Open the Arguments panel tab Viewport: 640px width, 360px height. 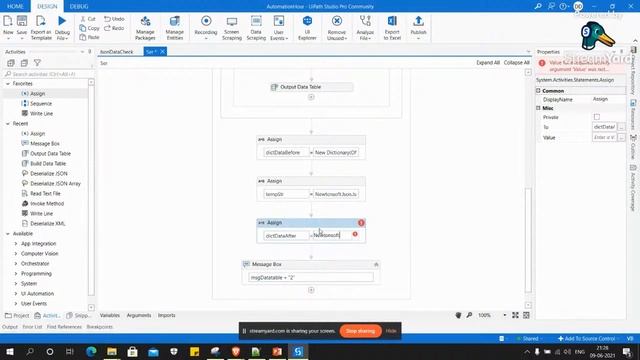point(139,316)
